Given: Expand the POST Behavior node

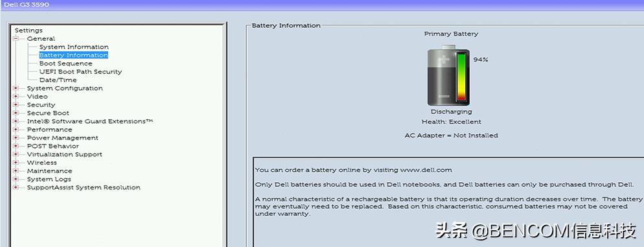Looking at the screenshot, I should pyautogui.click(x=16, y=146).
